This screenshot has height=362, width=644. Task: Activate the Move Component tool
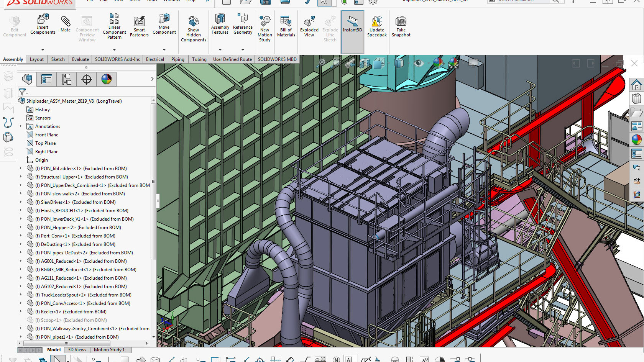click(164, 24)
